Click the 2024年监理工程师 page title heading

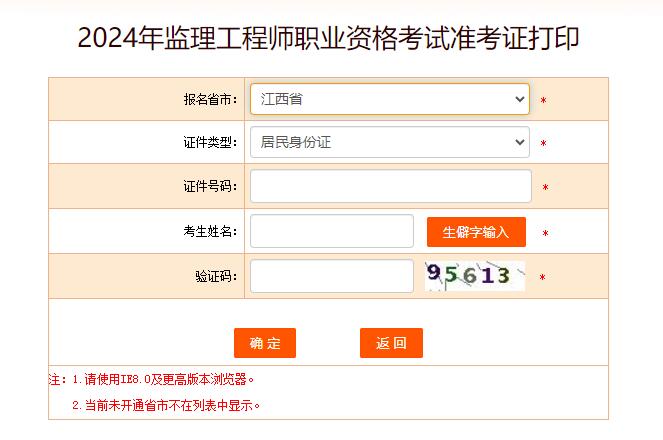[x=329, y=38]
